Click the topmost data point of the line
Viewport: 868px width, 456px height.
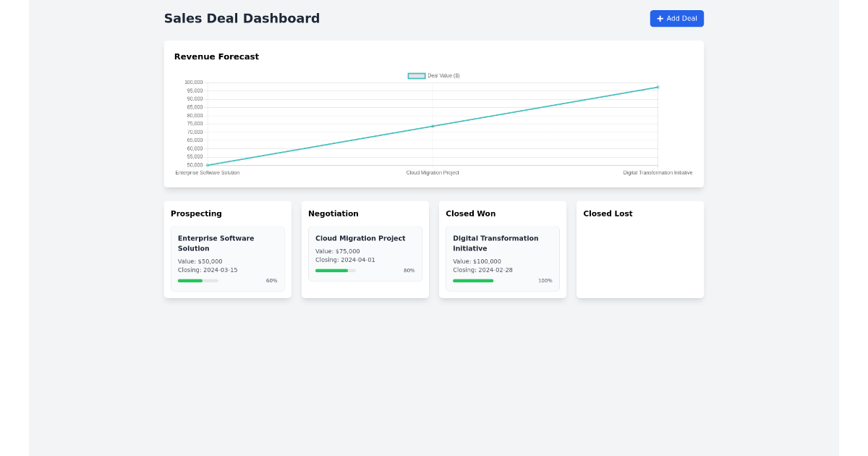coord(658,86)
